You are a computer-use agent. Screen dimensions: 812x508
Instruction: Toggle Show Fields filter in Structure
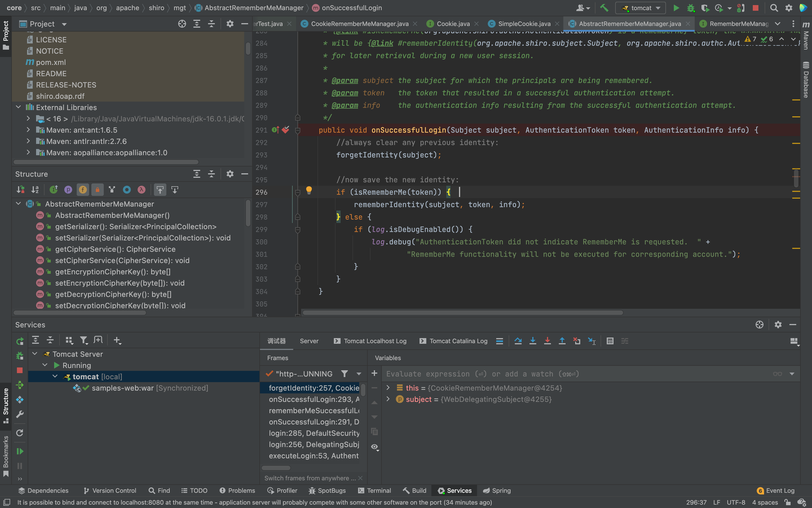[x=83, y=190]
